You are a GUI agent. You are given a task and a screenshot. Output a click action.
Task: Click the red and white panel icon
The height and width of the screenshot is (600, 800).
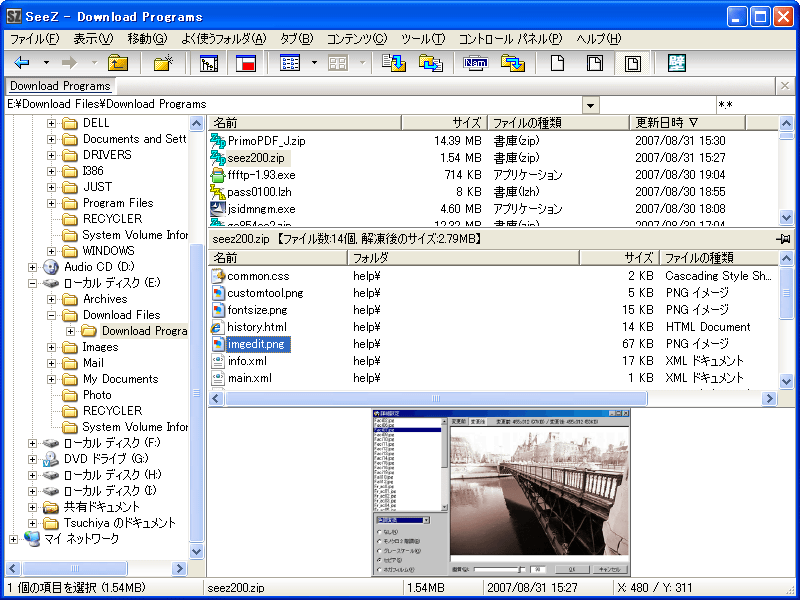(x=246, y=63)
